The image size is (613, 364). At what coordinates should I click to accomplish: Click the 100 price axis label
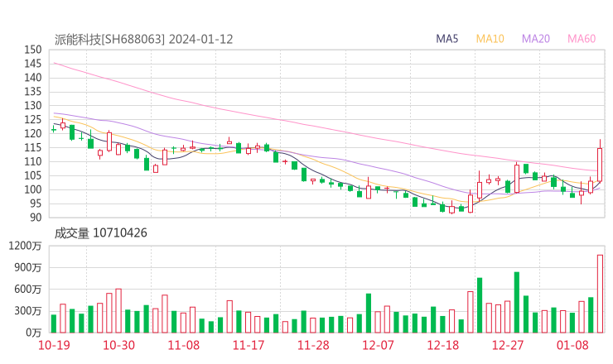pos(33,189)
